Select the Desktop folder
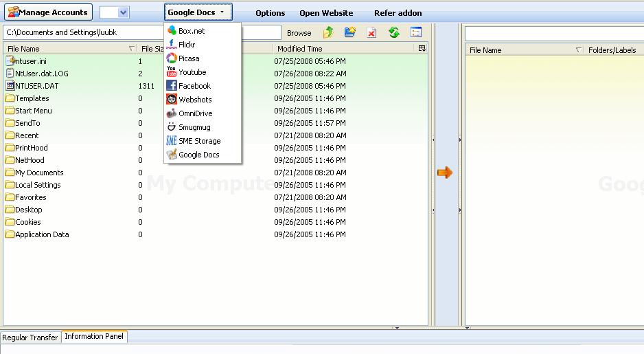This screenshot has height=354, width=644. point(24,209)
